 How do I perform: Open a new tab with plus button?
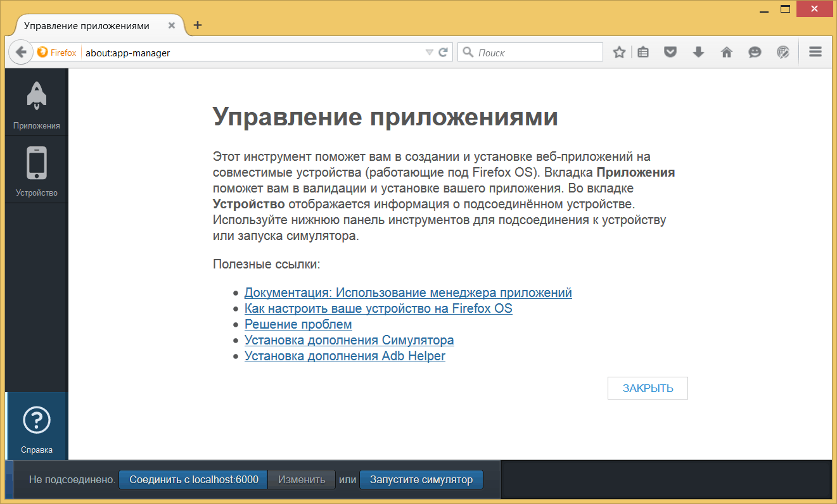tap(198, 25)
